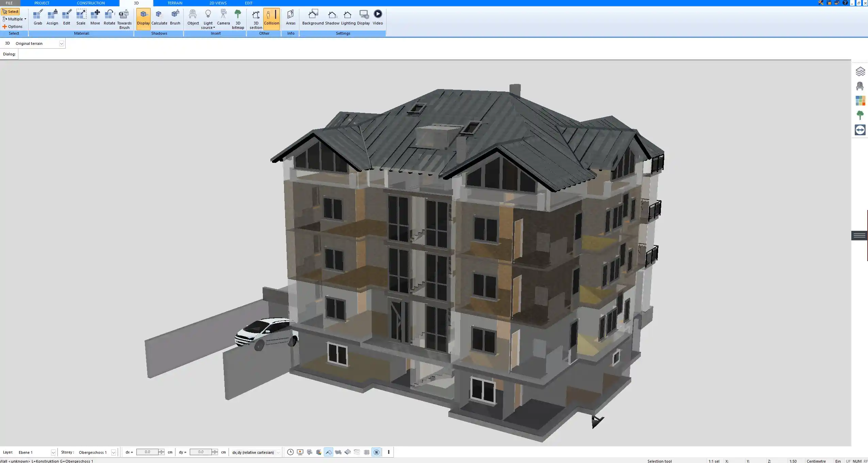Place a Camera in the scene
Screen dimensions: 868x463
(x=223, y=17)
